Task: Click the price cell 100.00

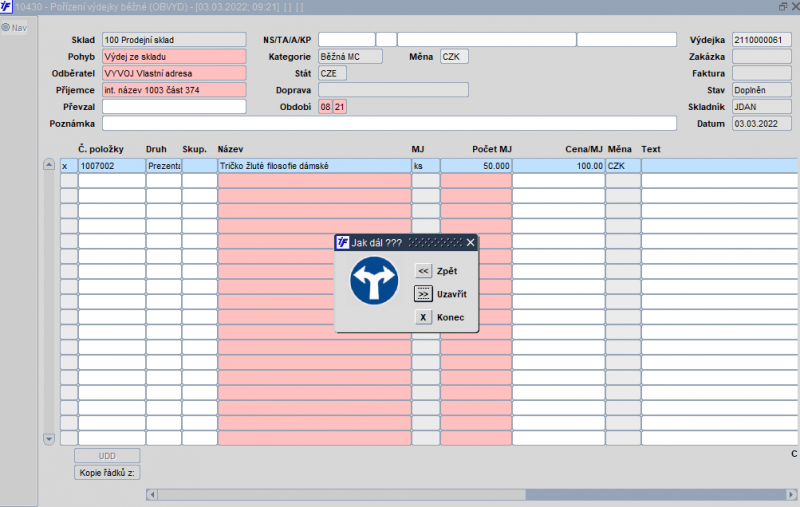Action: 559,166
